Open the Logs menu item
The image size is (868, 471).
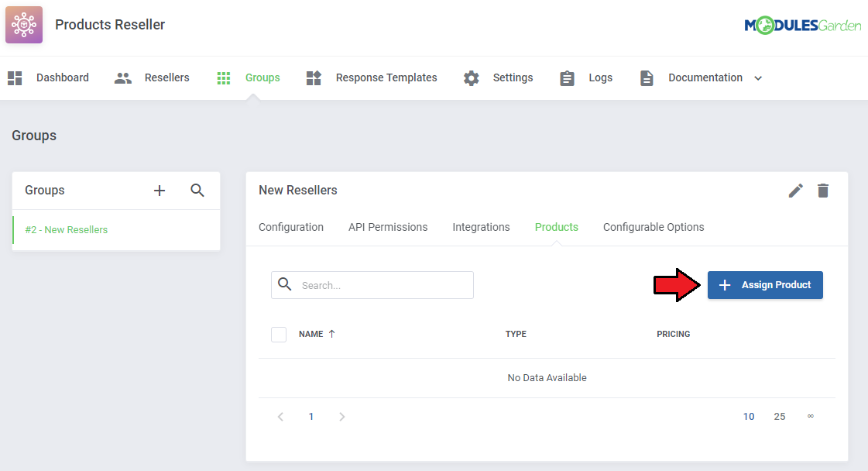coord(600,78)
